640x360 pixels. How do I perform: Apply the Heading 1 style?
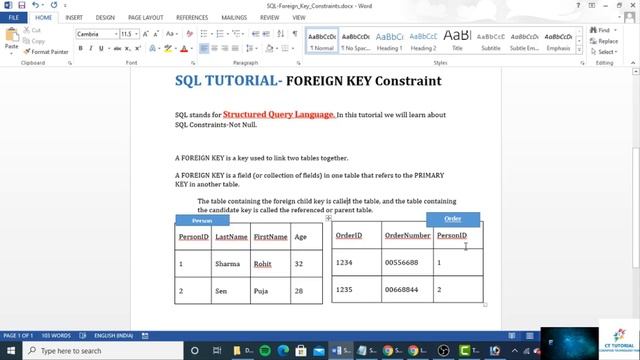[x=389, y=41]
